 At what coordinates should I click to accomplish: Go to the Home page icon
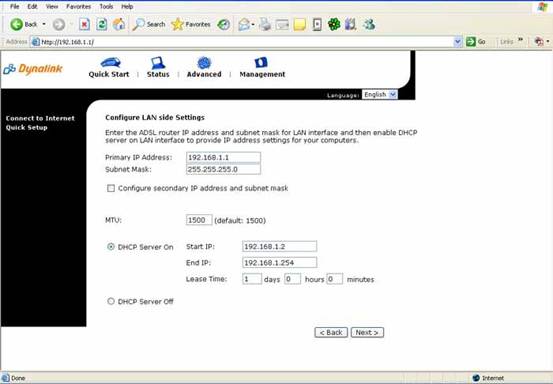119,24
